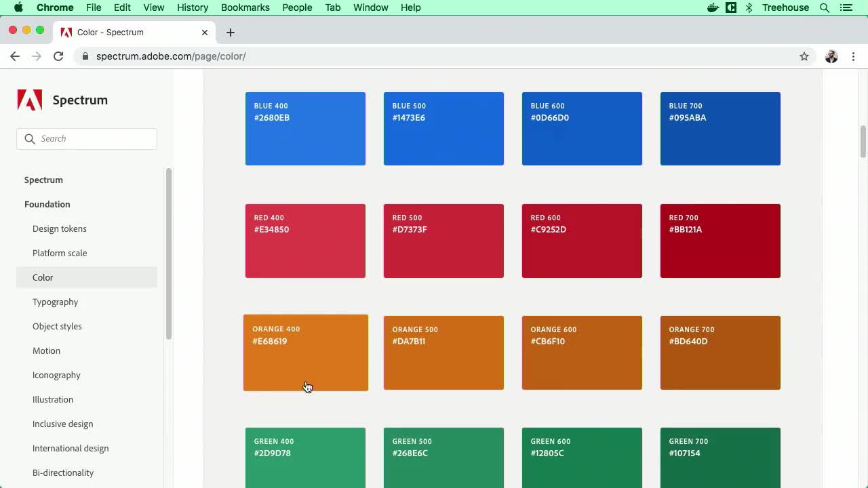The width and height of the screenshot is (868, 488).
Task: Click the square menu bar icon beside Bluetooth
Action: point(731,7)
